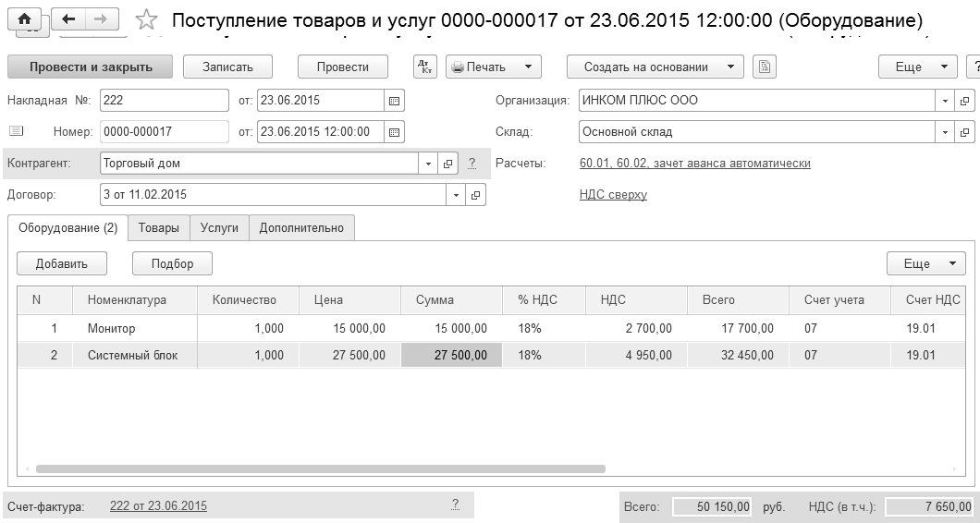Switch to the Товары tab

click(159, 228)
